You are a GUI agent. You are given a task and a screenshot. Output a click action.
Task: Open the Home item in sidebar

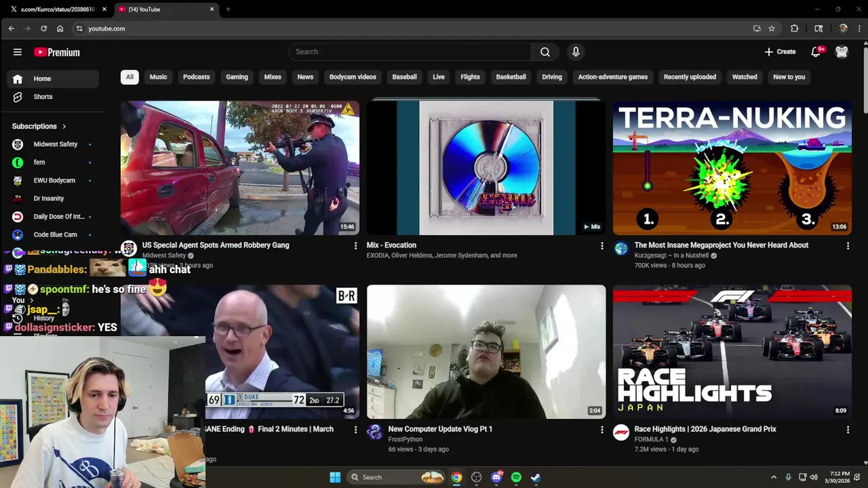[52, 79]
